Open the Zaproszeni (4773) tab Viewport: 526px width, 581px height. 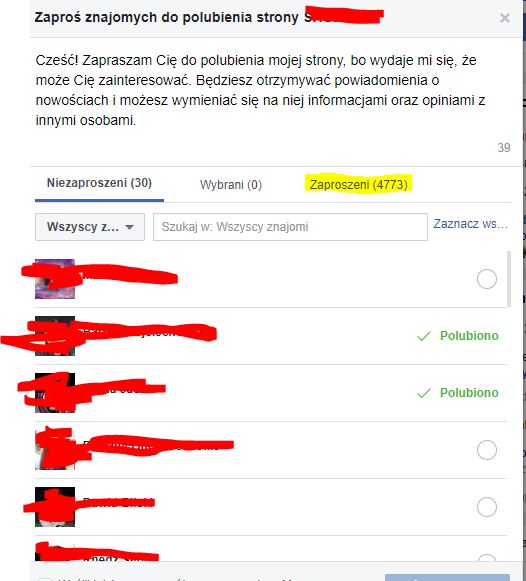(359, 184)
